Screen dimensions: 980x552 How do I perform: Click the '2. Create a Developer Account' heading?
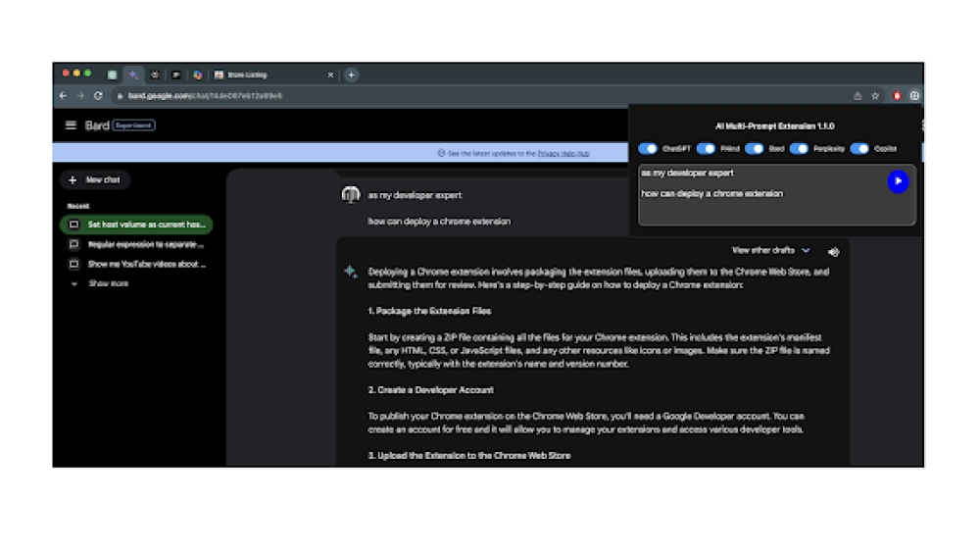tap(431, 390)
